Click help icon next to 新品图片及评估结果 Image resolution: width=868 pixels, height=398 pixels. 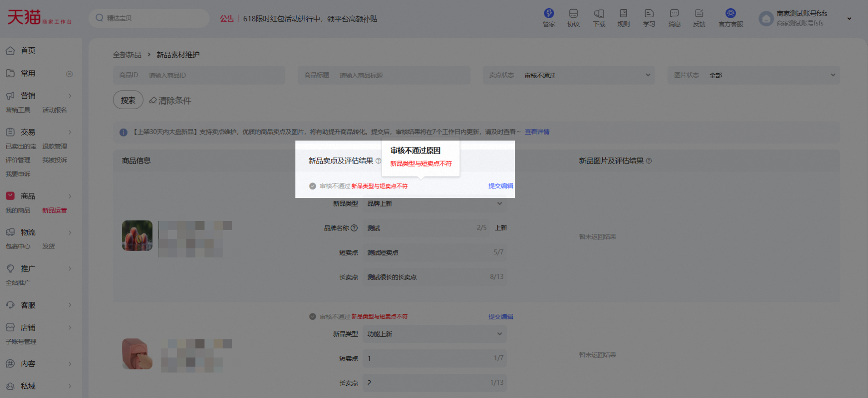click(x=649, y=161)
